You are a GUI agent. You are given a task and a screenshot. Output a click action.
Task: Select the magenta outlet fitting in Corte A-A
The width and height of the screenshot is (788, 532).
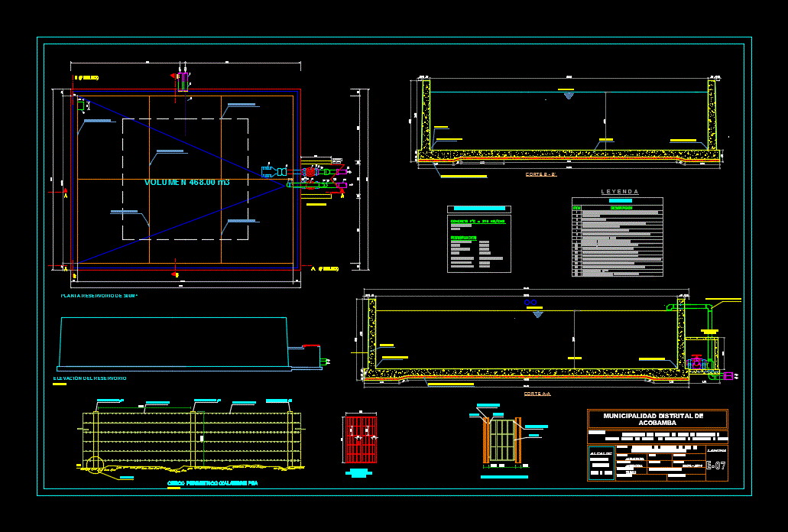(728, 376)
